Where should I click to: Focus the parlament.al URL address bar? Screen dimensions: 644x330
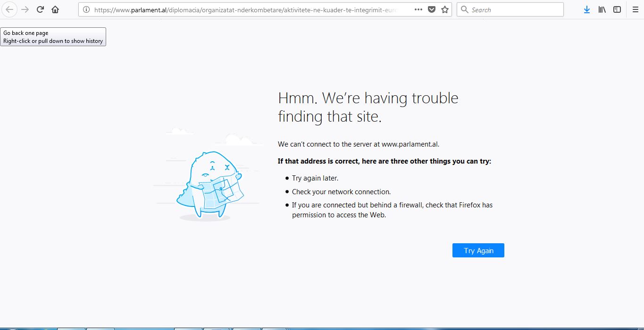245,9
